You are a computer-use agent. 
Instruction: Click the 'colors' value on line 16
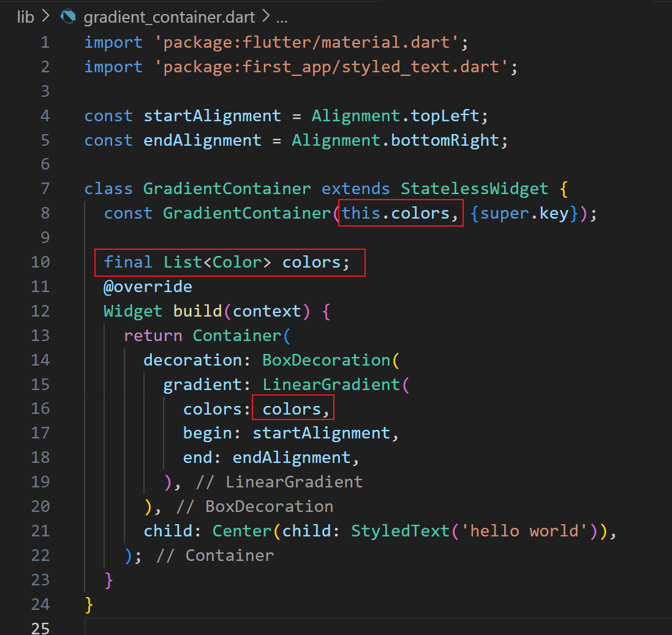[292, 409]
